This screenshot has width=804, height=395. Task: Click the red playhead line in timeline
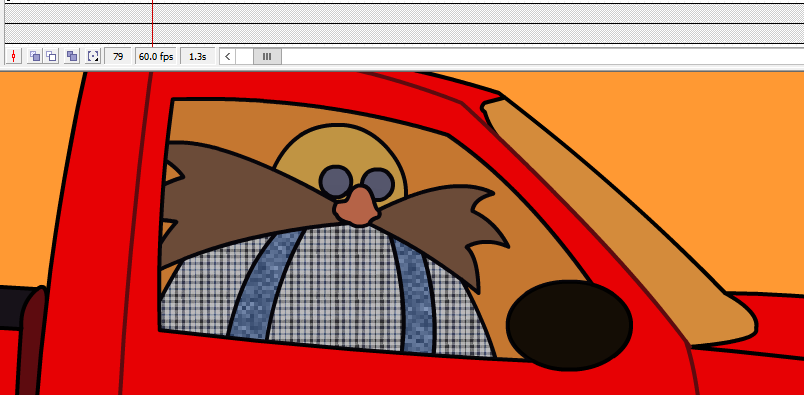[152, 23]
